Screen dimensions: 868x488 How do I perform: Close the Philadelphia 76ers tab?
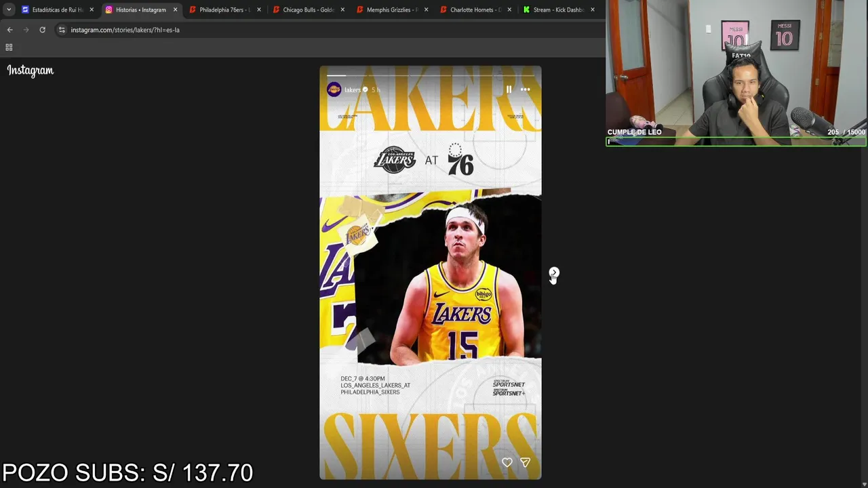pyautogui.click(x=259, y=9)
